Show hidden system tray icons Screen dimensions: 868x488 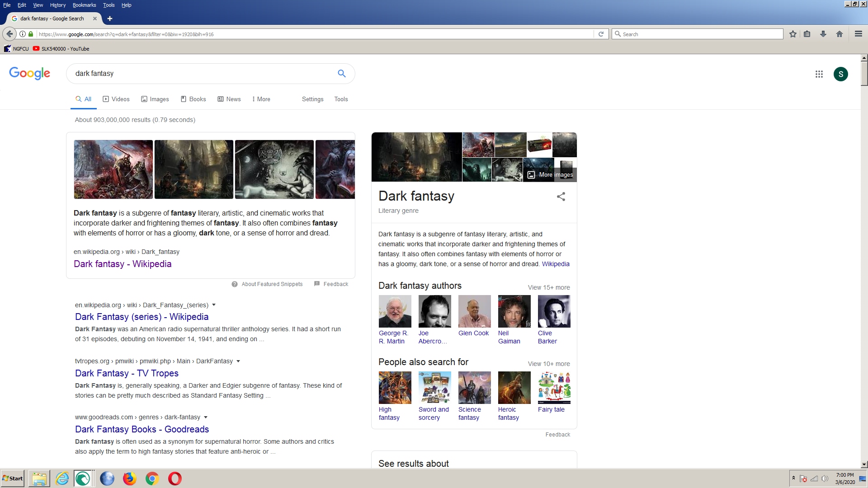pyautogui.click(x=793, y=478)
